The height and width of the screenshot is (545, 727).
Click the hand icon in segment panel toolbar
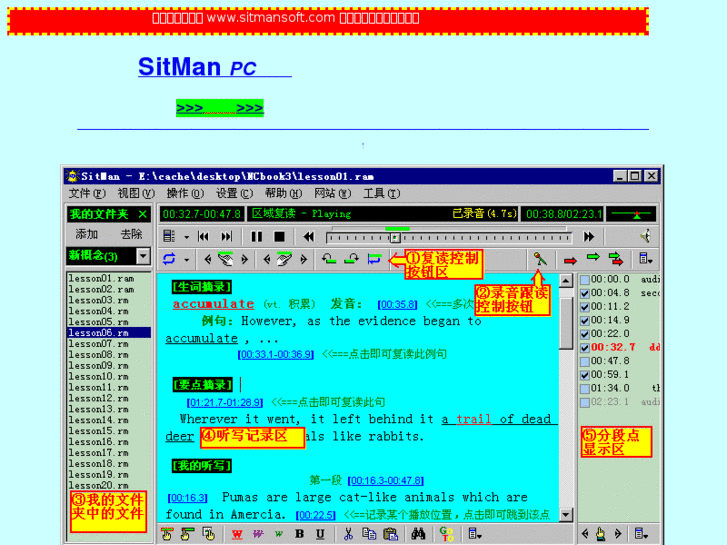pos(601,534)
